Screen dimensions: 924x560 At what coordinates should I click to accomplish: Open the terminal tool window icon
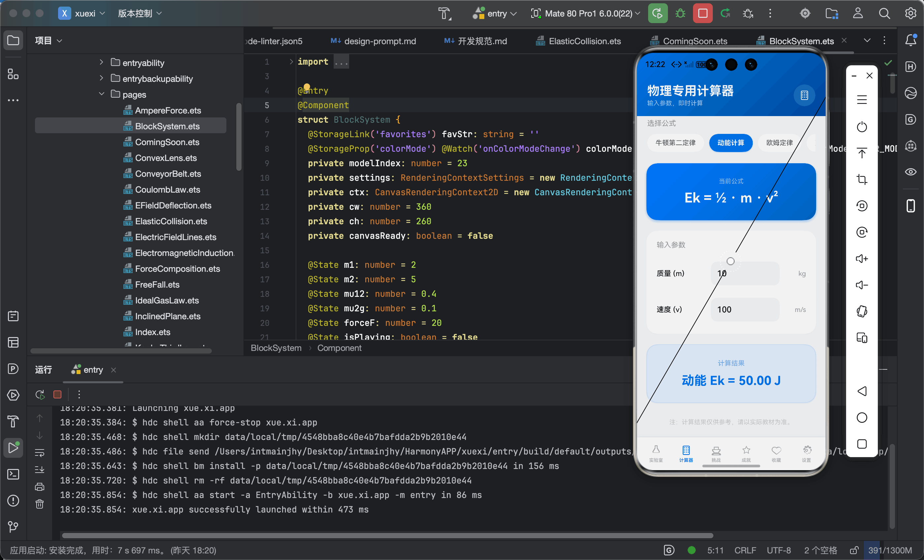[14, 474]
